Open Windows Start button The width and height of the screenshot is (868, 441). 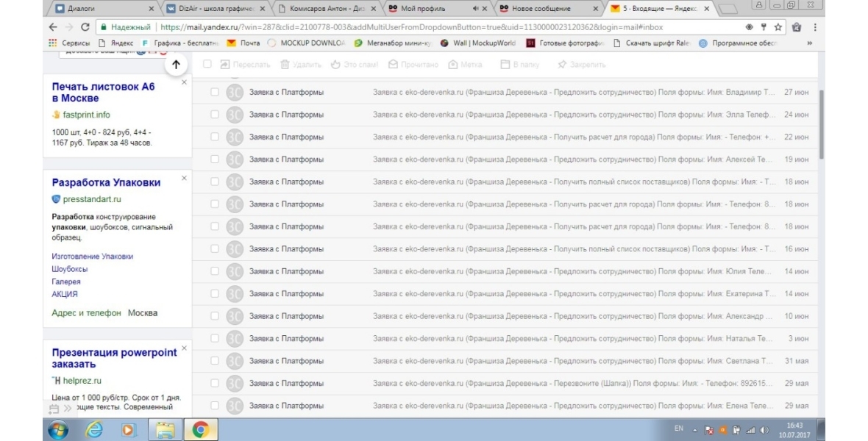[58, 430]
